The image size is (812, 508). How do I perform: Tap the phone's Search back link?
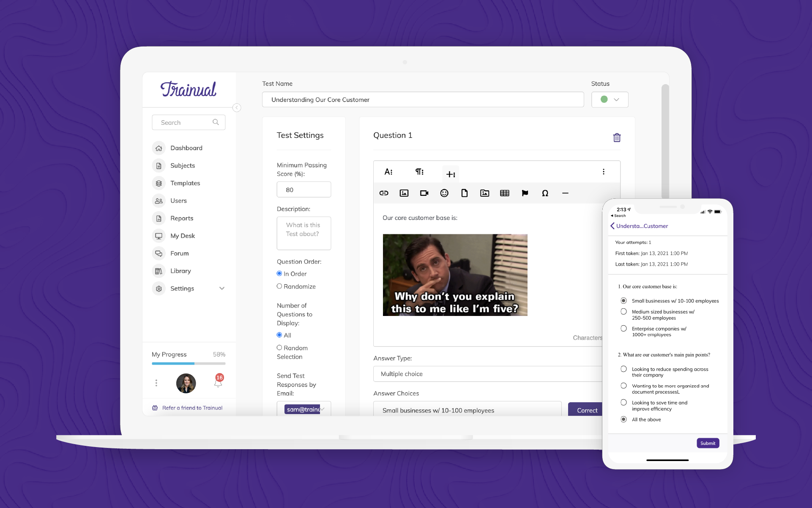click(x=618, y=216)
